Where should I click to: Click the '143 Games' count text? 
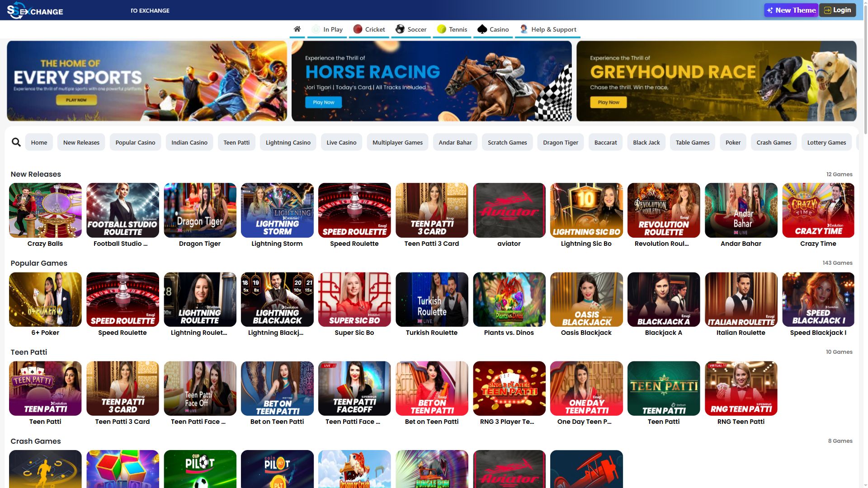coord(837,263)
